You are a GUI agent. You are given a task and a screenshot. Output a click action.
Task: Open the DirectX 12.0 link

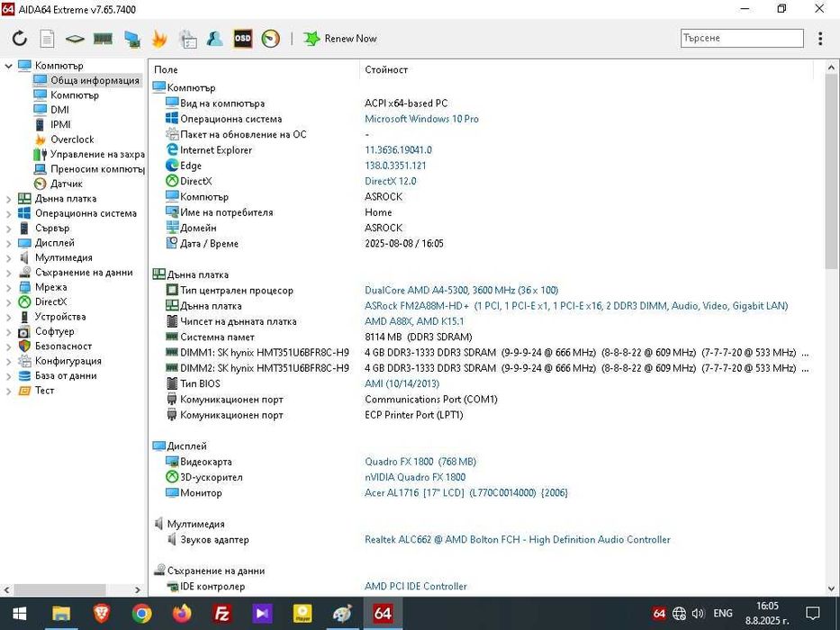tap(391, 181)
